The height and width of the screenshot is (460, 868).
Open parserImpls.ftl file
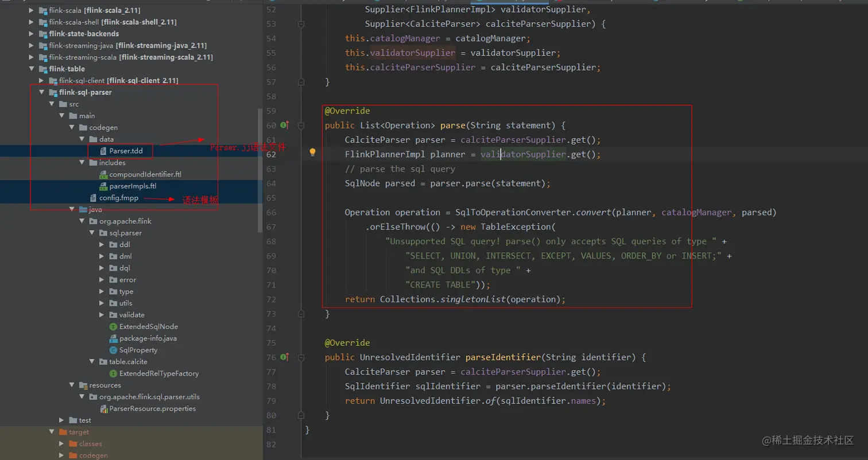[133, 186]
